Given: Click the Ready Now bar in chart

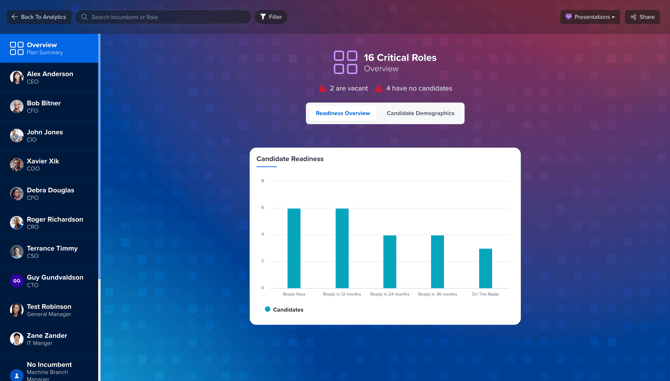Looking at the screenshot, I should [x=294, y=248].
